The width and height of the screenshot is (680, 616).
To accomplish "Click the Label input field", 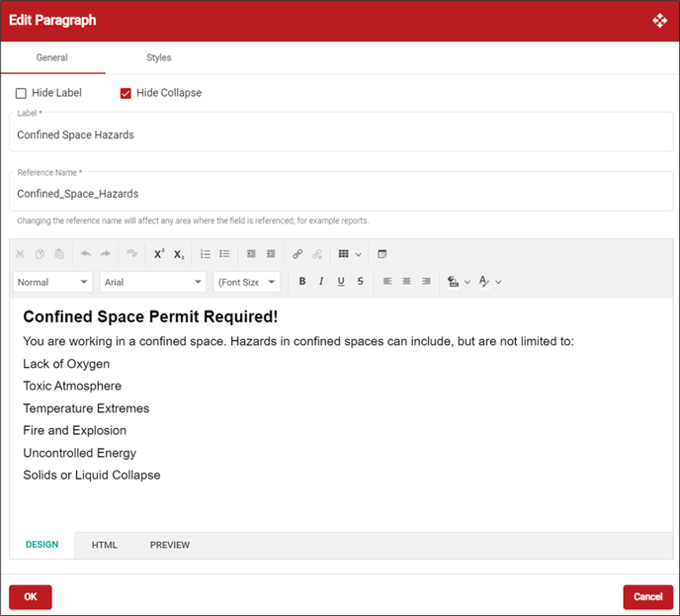I will tap(341, 132).
